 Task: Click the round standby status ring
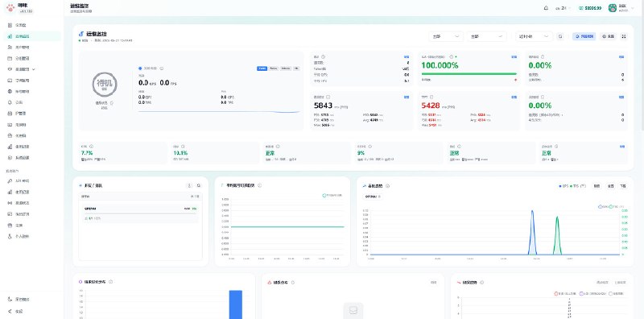pos(105,85)
